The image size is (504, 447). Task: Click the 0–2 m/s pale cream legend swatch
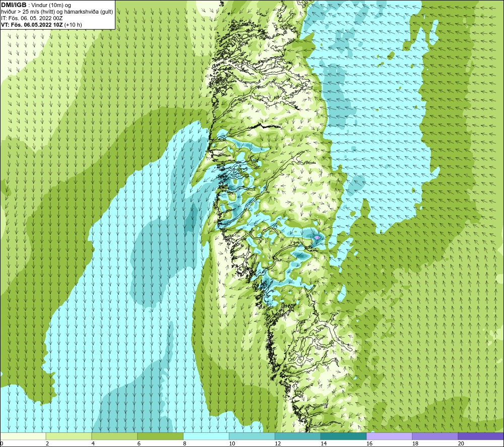pos(23,436)
